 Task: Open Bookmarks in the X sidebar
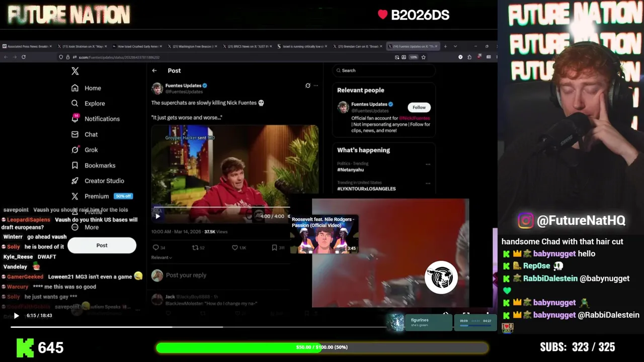point(93,165)
